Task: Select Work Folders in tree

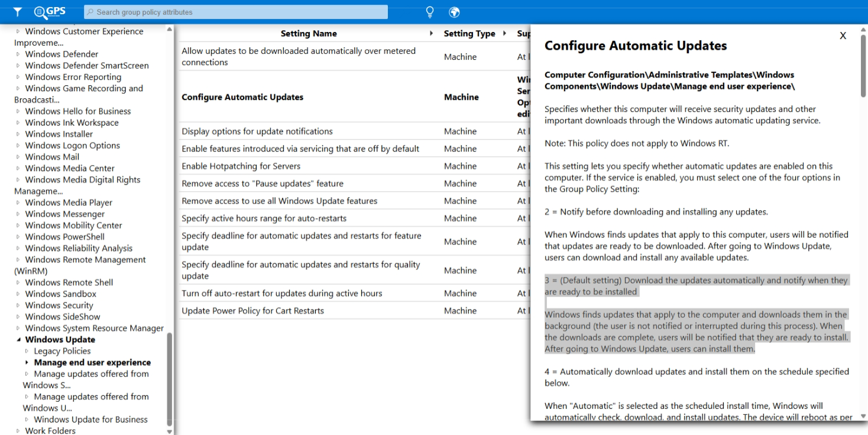Action: click(x=50, y=431)
